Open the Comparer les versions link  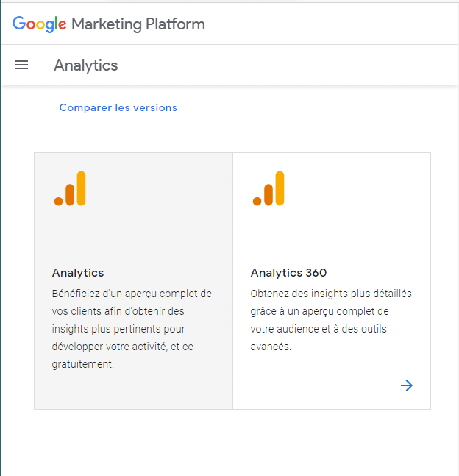[118, 107]
